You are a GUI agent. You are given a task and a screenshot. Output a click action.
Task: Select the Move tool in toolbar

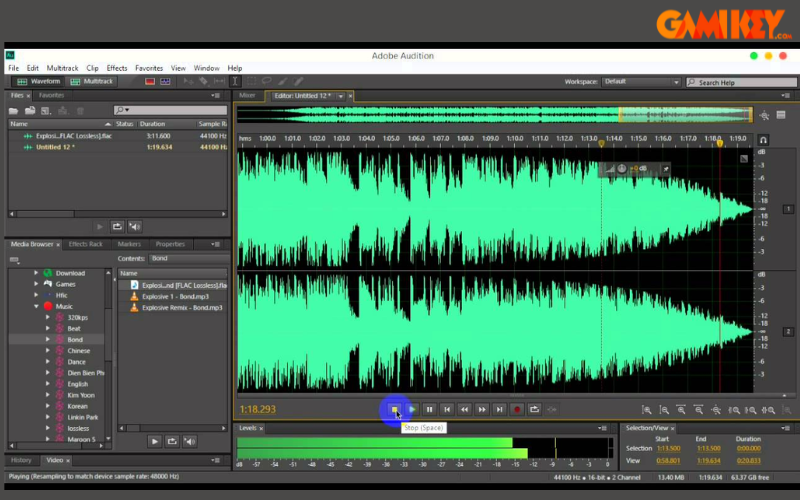click(x=188, y=81)
